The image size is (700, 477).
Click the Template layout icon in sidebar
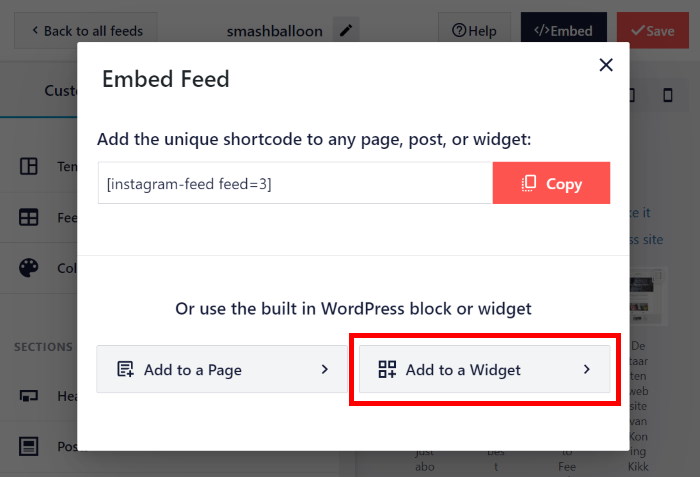click(29, 167)
